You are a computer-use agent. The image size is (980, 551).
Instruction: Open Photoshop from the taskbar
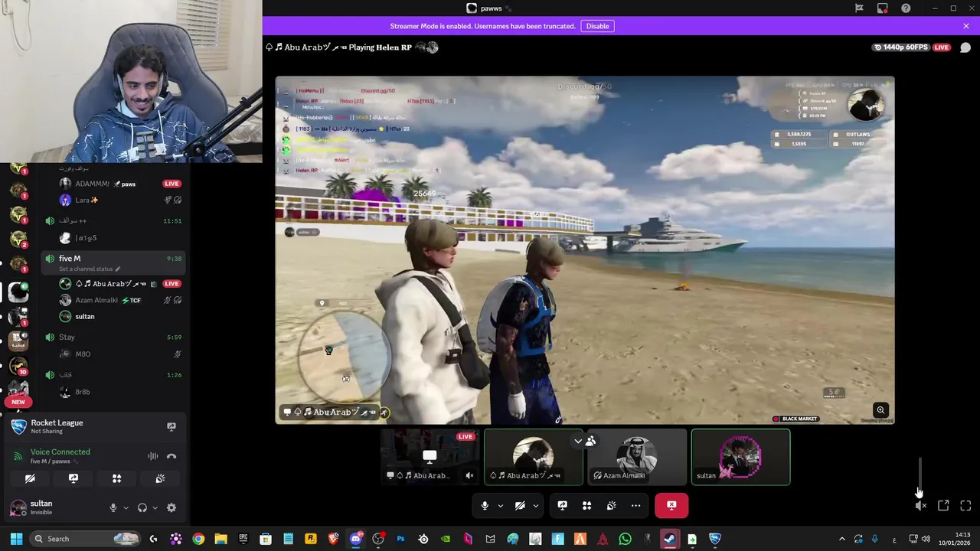[x=400, y=539]
